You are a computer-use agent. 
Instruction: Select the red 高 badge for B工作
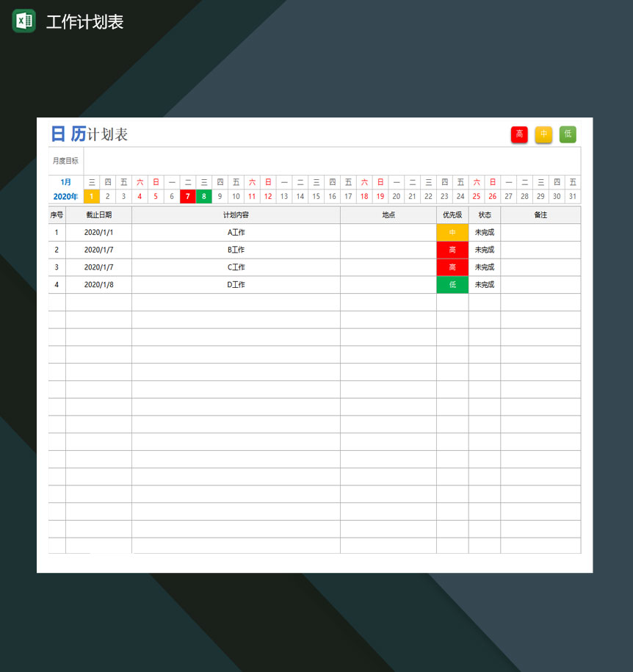point(452,250)
